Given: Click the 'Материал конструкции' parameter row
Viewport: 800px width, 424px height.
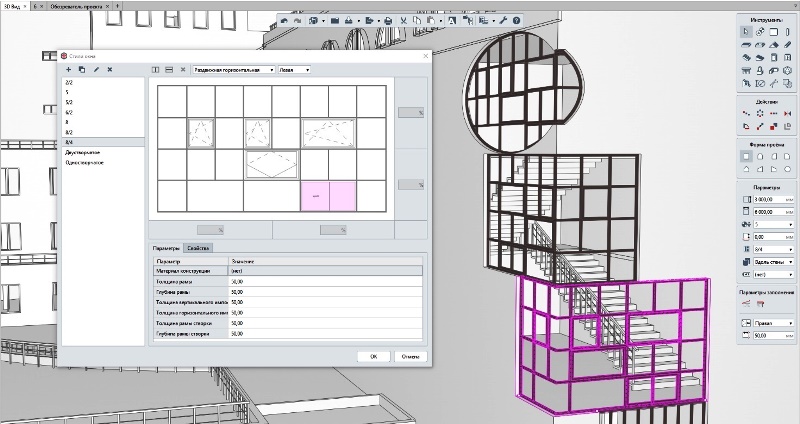Looking at the screenshot, I should pyautogui.click(x=288, y=271).
